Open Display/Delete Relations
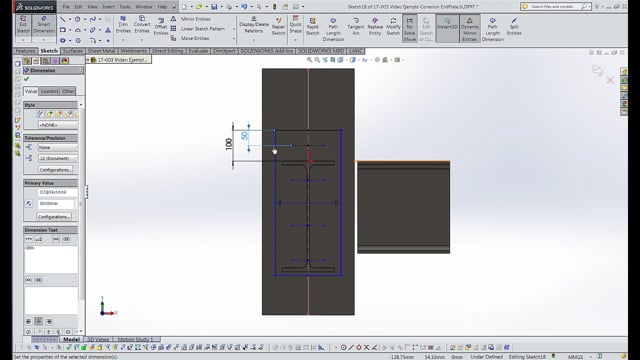The image size is (640, 360). click(x=253, y=25)
